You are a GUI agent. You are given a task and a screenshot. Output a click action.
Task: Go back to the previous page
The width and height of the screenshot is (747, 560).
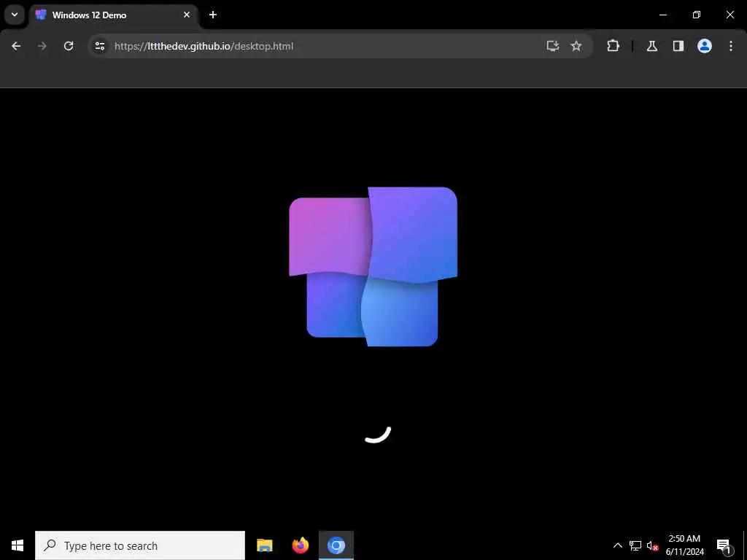tap(16, 46)
